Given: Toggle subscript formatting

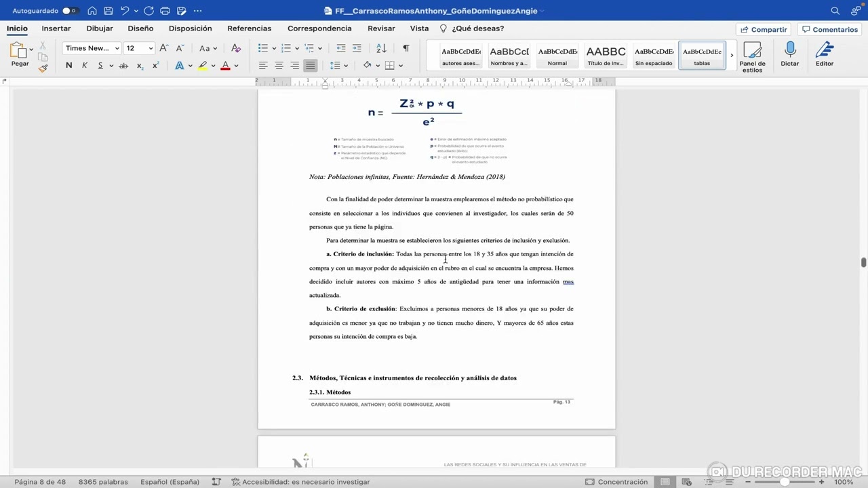Looking at the screenshot, I should 140,66.
